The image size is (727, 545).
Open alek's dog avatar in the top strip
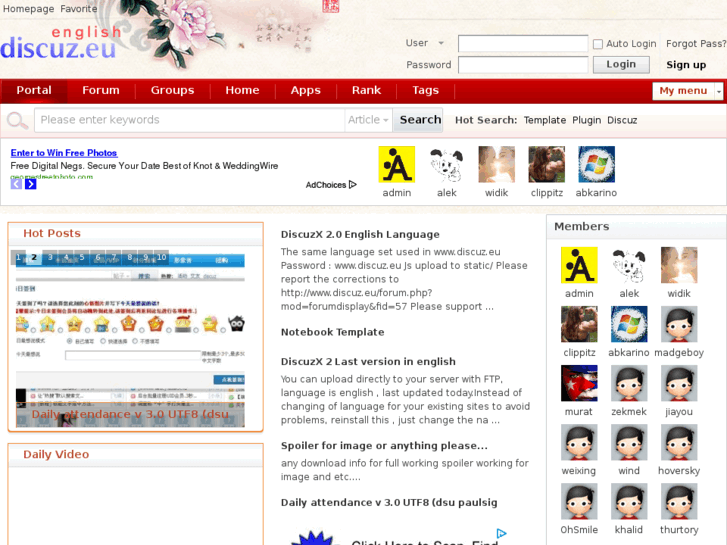(x=446, y=164)
